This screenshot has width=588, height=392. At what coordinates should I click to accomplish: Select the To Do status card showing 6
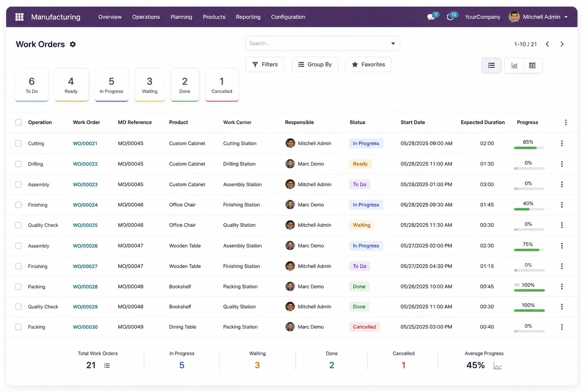[32, 85]
